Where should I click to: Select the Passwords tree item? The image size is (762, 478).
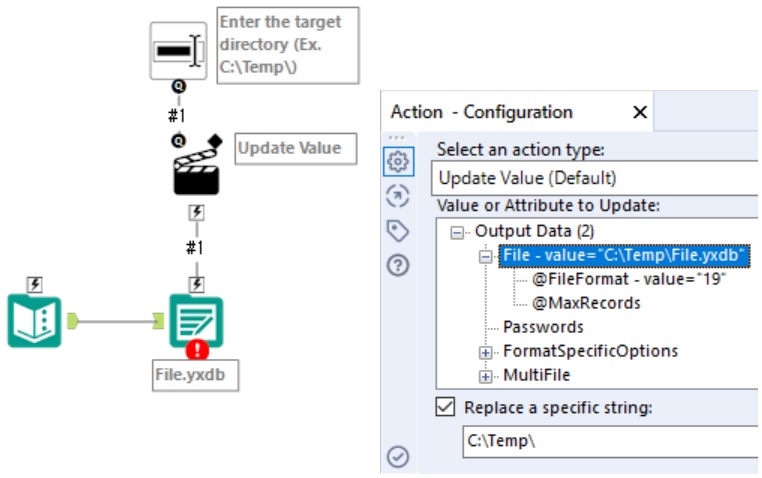coord(543,327)
